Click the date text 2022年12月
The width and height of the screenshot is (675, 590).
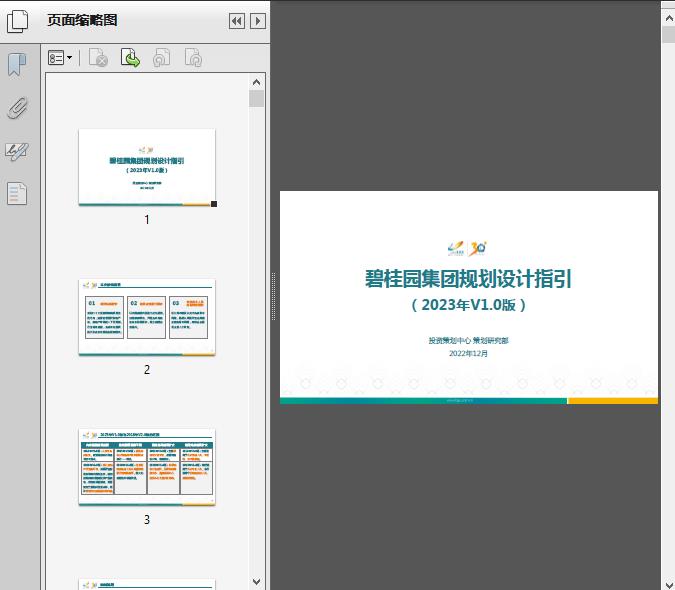pos(468,353)
